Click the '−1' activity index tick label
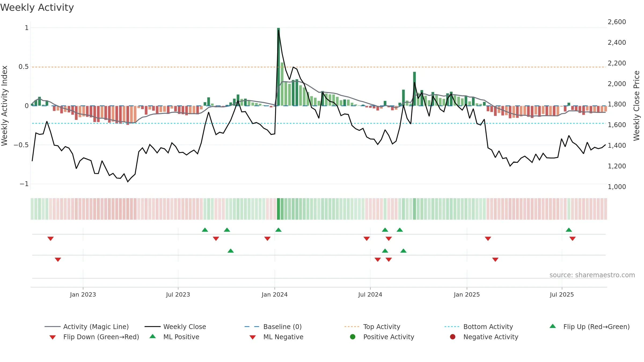The image size is (644, 362). click(x=24, y=184)
